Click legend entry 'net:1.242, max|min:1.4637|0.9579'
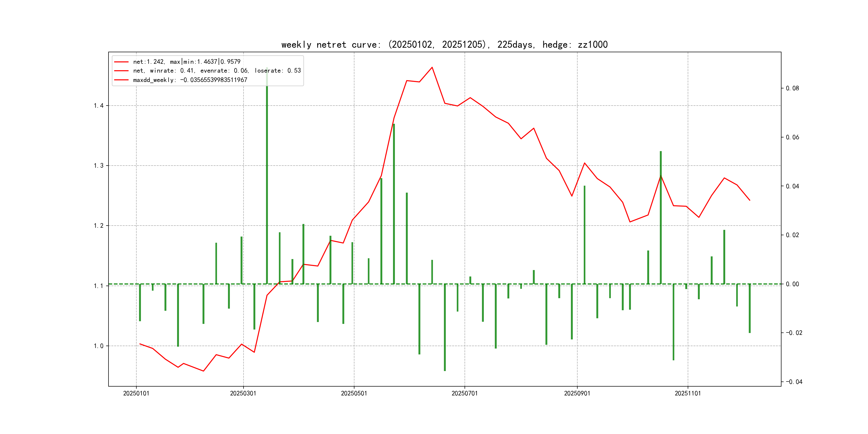The image size is (868, 434). click(x=186, y=62)
